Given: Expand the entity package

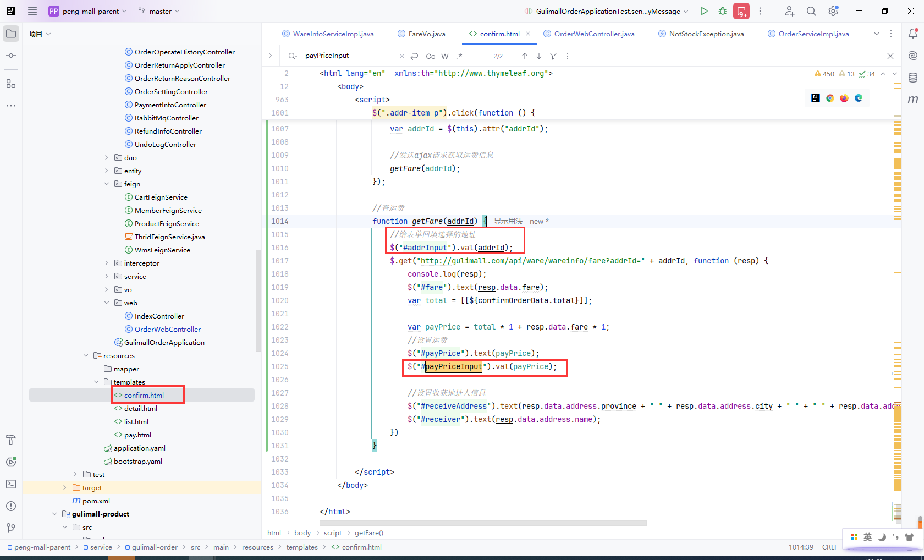Looking at the screenshot, I should coord(107,171).
